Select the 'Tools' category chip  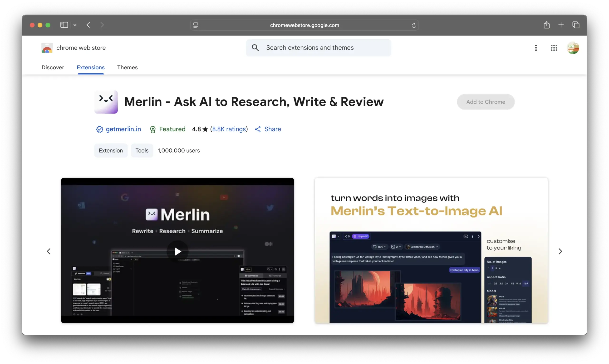coord(142,150)
